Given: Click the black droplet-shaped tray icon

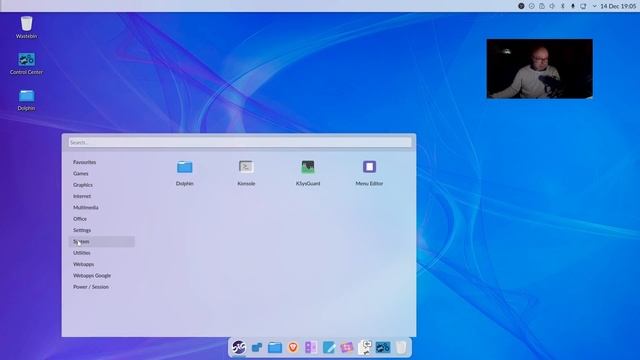Looking at the screenshot, I should point(573,6).
